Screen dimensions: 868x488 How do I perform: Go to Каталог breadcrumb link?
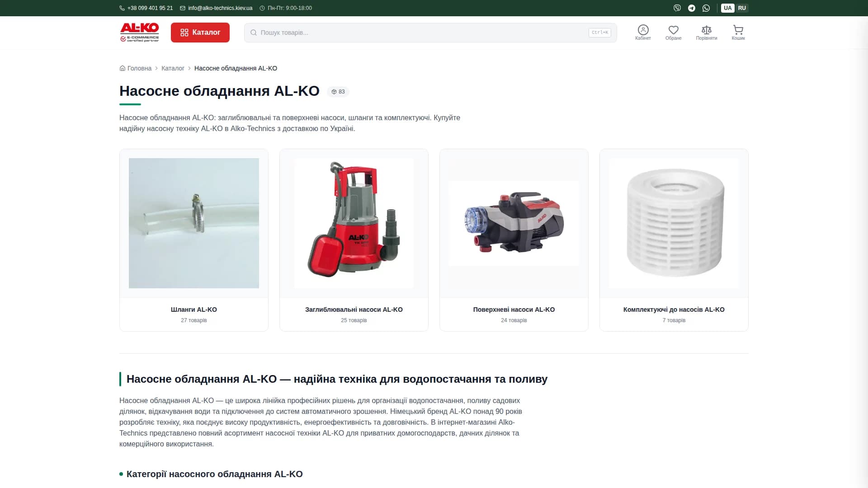(173, 68)
